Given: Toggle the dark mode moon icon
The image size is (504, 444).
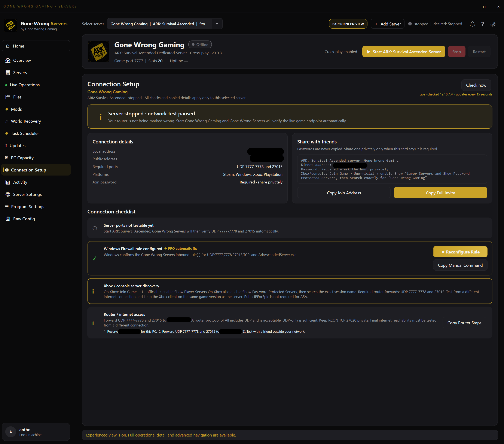Looking at the screenshot, I should coord(493,24).
